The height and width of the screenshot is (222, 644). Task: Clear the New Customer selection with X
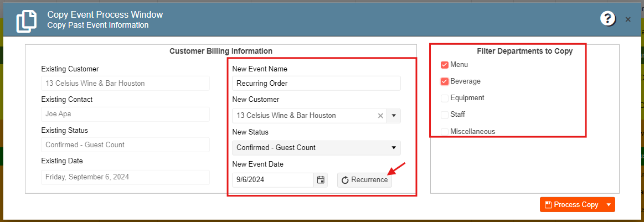pyautogui.click(x=380, y=116)
